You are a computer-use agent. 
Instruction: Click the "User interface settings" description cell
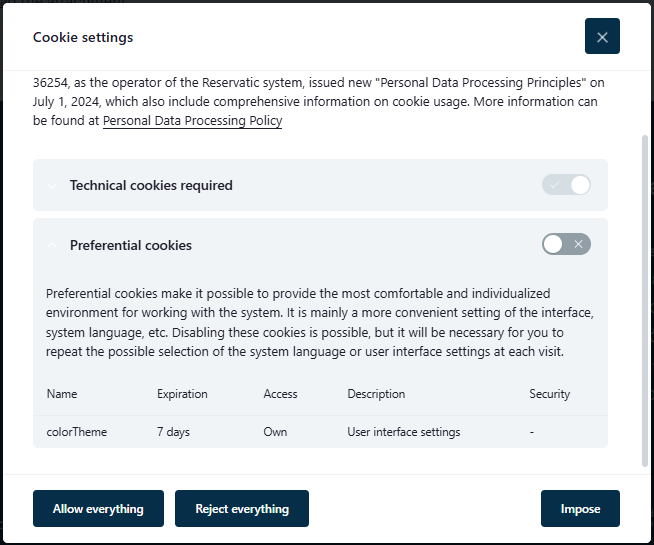click(403, 432)
